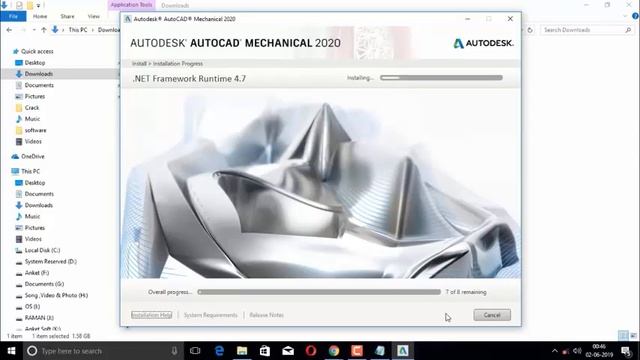Open Microsoft Store from the taskbar
Viewport: 640px width, 360px height.
pyautogui.click(x=265, y=351)
